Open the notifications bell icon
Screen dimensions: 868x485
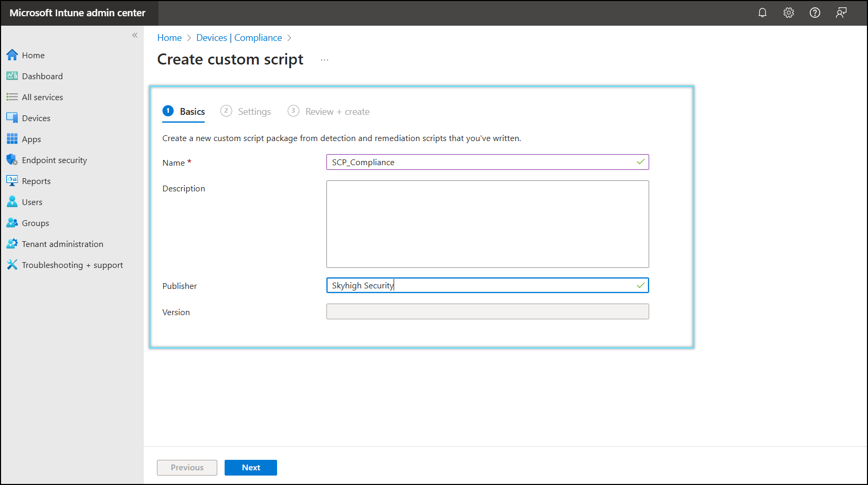763,13
